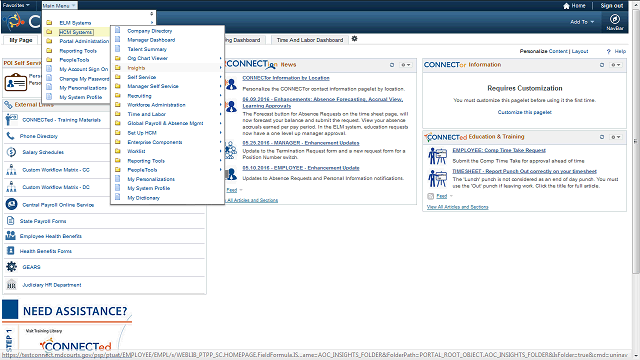Image resolution: width=640 pixels, height=360 pixels.
Task: Click the Education & Training Feed icon
Action: point(430,196)
